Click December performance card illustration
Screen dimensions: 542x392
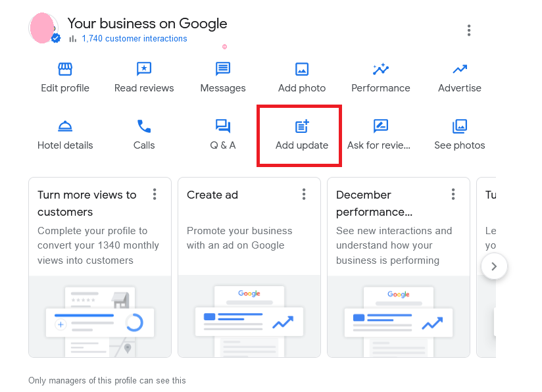point(399,316)
